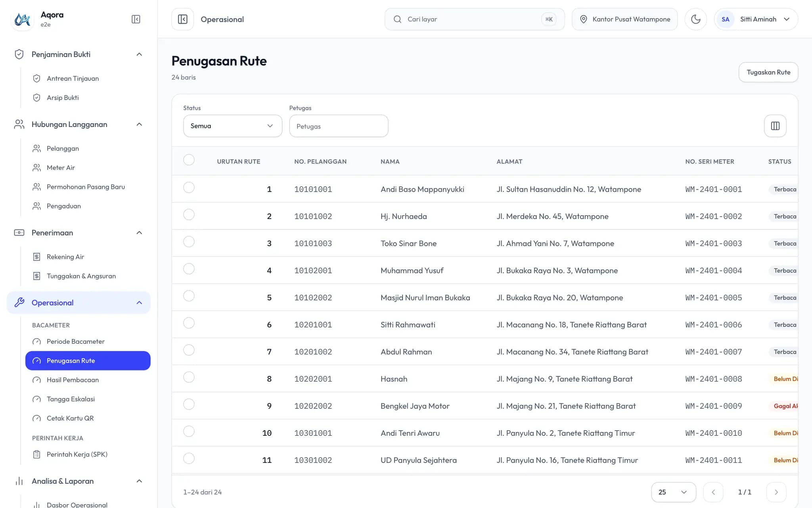Click the search magnifier icon
Screen dimensions: 812x508
point(397,19)
